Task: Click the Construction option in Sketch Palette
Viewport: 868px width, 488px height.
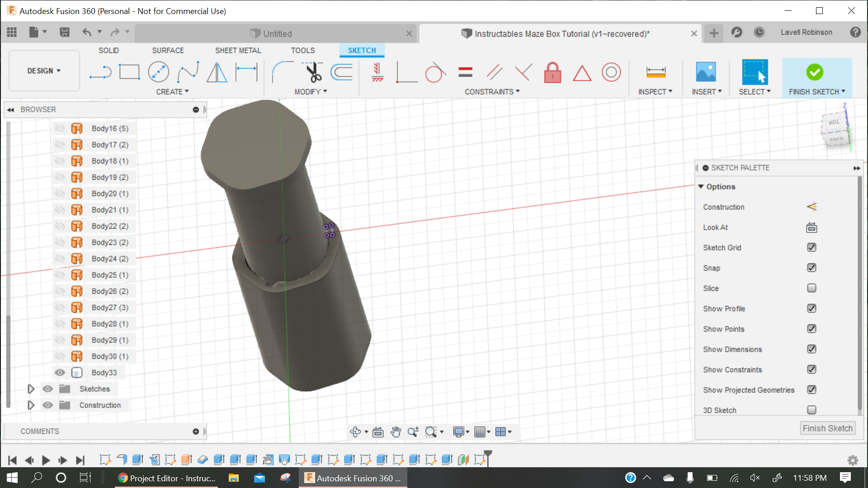Action: [x=811, y=207]
